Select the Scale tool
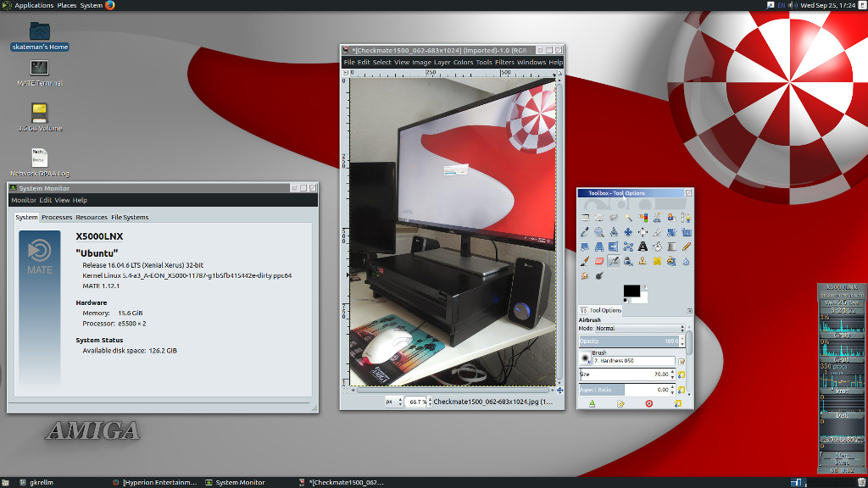Viewport: 868px width, 488px height. click(x=686, y=232)
